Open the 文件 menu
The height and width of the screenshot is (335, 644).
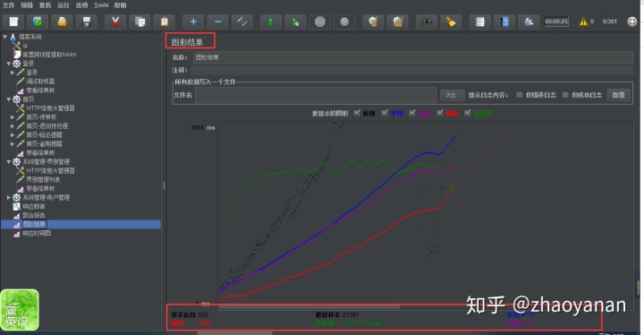point(8,5)
